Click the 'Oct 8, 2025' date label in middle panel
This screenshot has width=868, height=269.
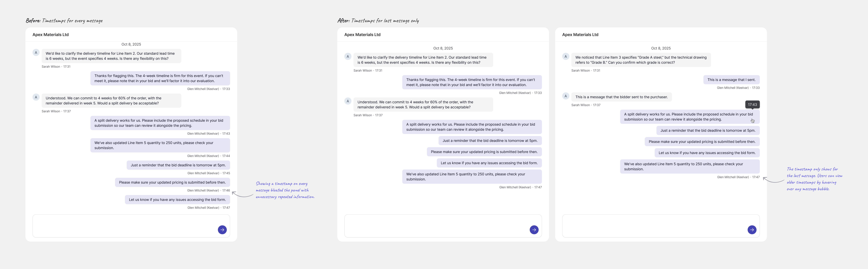coord(443,48)
